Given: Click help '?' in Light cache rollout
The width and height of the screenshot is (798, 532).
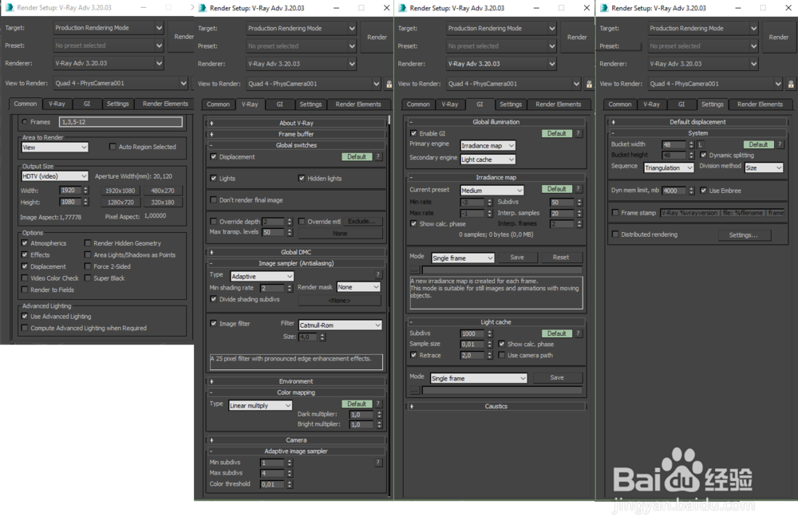Looking at the screenshot, I should (x=578, y=333).
